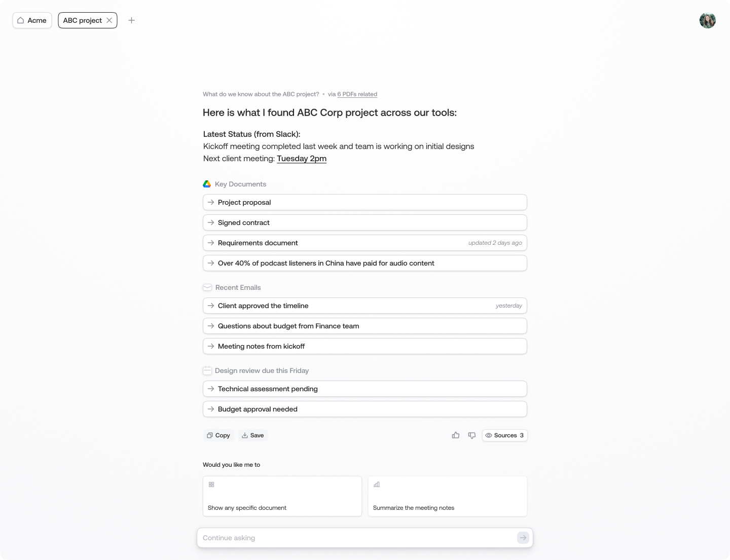Open Budget approval needed item
The height and width of the screenshot is (560, 730).
tap(365, 409)
